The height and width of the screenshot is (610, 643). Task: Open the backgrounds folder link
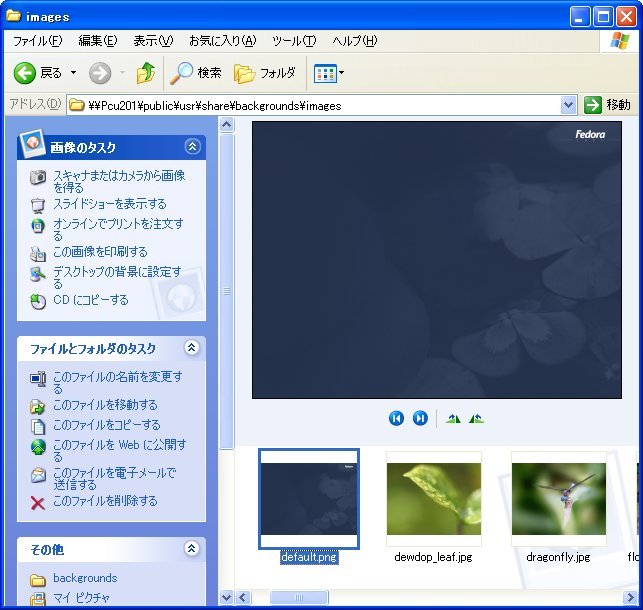point(85,578)
